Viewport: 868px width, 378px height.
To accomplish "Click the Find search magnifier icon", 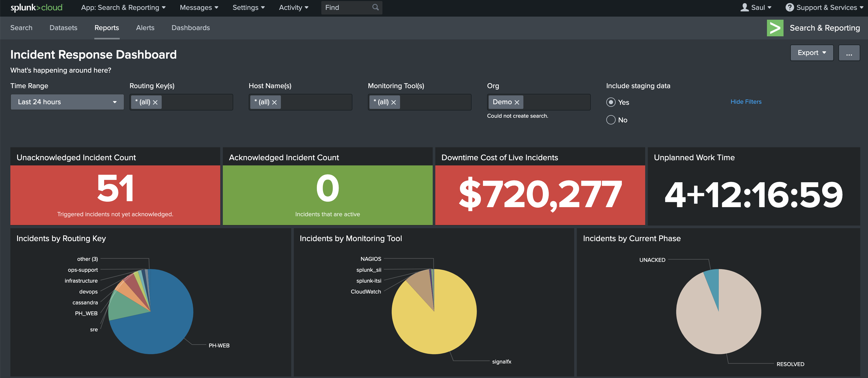I will (x=375, y=8).
